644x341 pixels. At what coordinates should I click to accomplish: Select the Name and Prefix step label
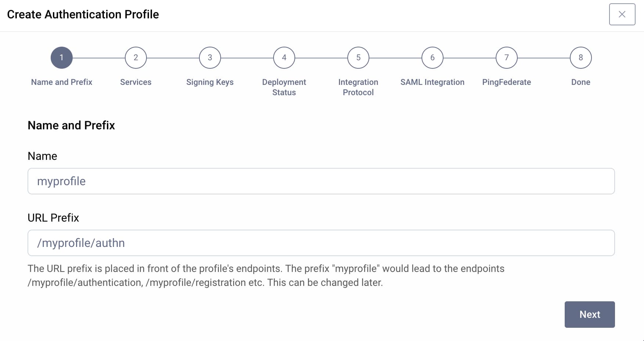click(62, 82)
